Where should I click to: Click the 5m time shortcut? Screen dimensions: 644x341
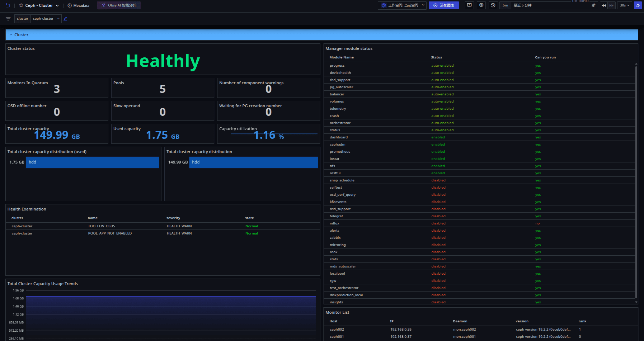(505, 5)
